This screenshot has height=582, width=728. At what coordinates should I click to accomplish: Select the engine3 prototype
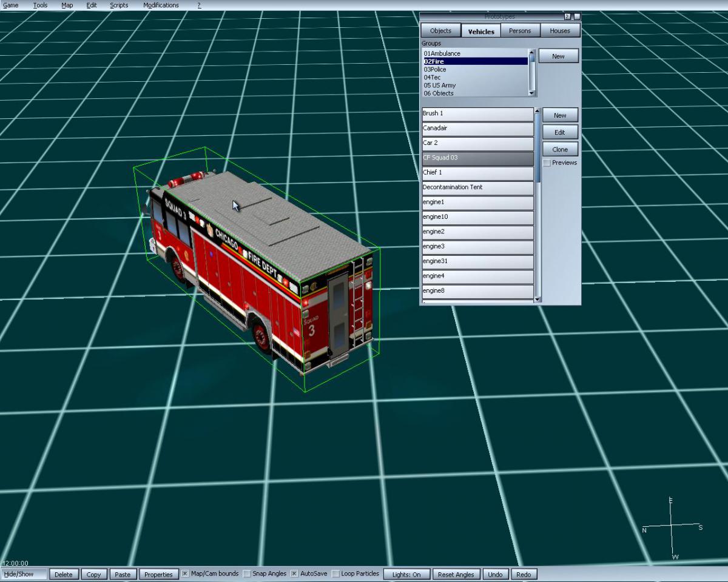pos(477,247)
